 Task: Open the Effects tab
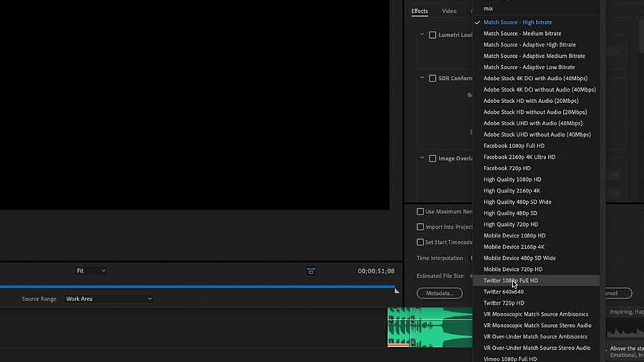[x=419, y=11]
